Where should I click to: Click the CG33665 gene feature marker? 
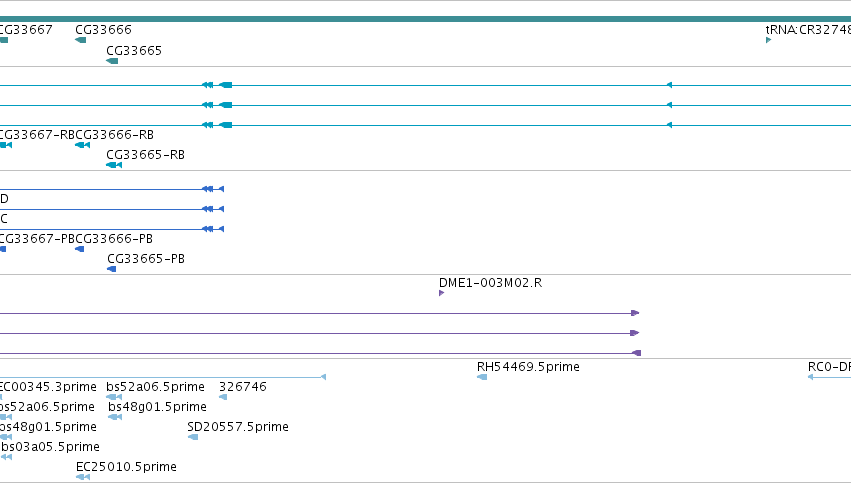[112, 61]
